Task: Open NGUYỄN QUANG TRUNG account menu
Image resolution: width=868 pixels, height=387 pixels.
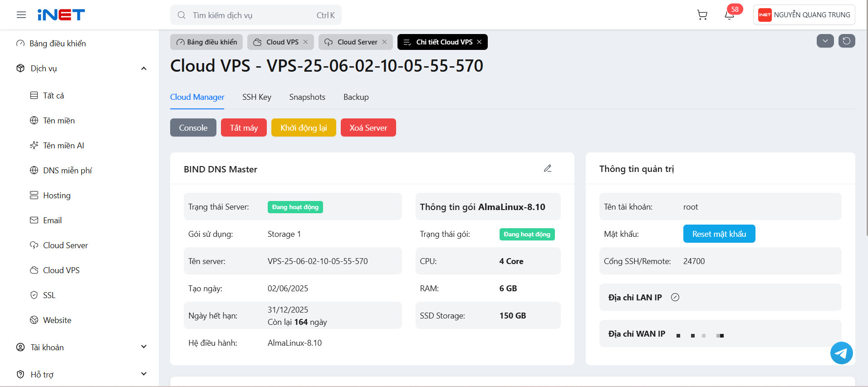Action: click(804, 15)
